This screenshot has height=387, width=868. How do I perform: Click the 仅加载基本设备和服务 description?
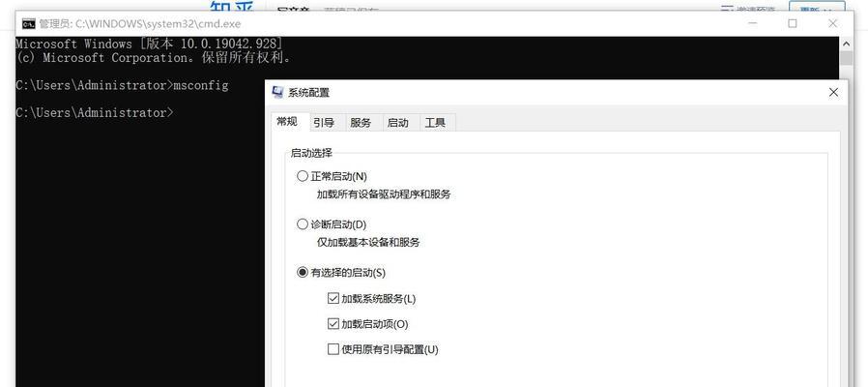pyautogui.click(x=368, y=242)
